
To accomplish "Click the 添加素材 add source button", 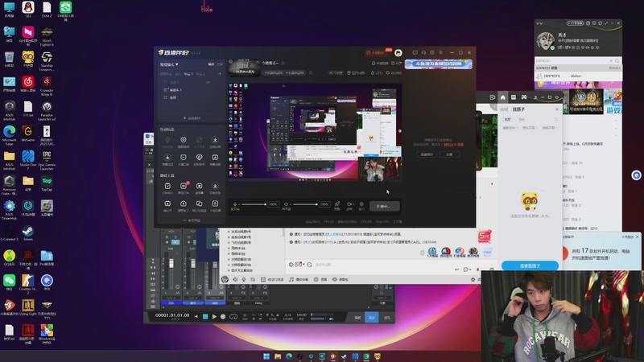I will point(192,117).
